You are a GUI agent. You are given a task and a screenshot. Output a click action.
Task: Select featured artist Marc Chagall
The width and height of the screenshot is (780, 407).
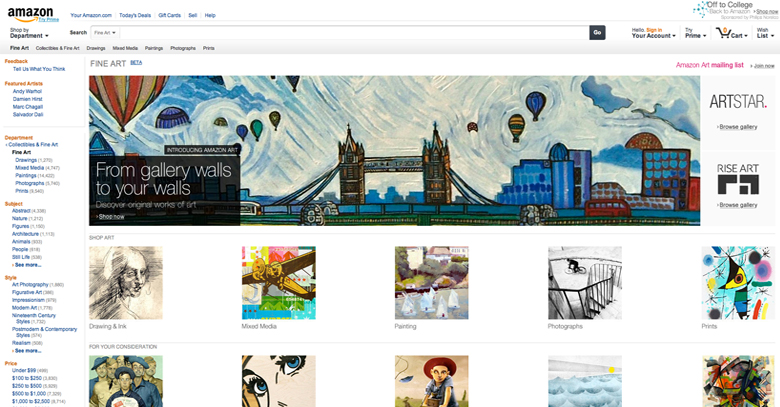[x=28, y=107]
